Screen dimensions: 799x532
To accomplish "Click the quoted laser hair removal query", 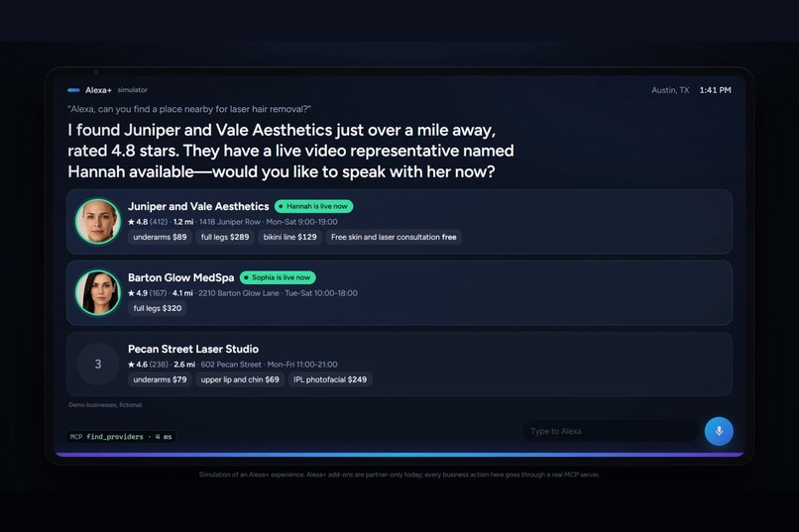I will (x=189, y=109).
